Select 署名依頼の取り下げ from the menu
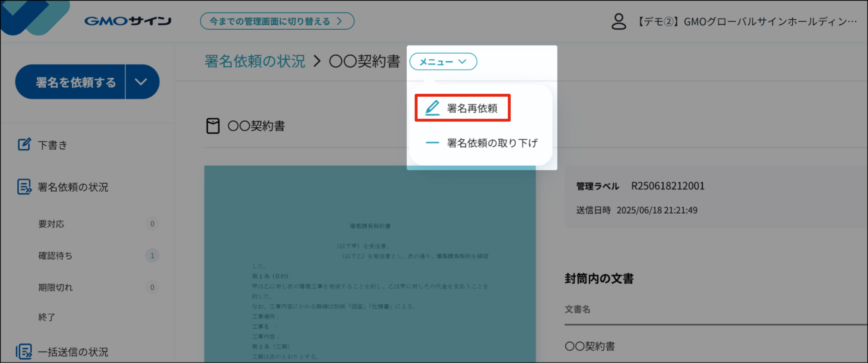Viewport: 868px width, 363px height. tap(492, 143)
